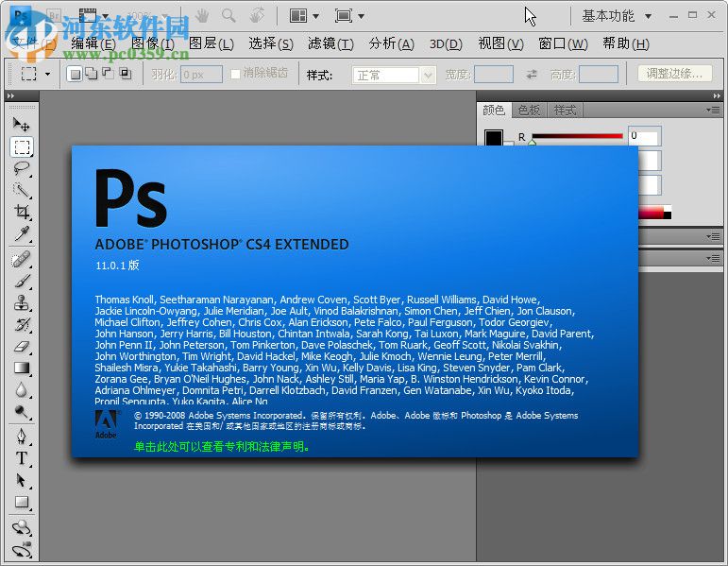Collapse the right panel dock to icons
This screenshot has width=728, height=566.
717,95
